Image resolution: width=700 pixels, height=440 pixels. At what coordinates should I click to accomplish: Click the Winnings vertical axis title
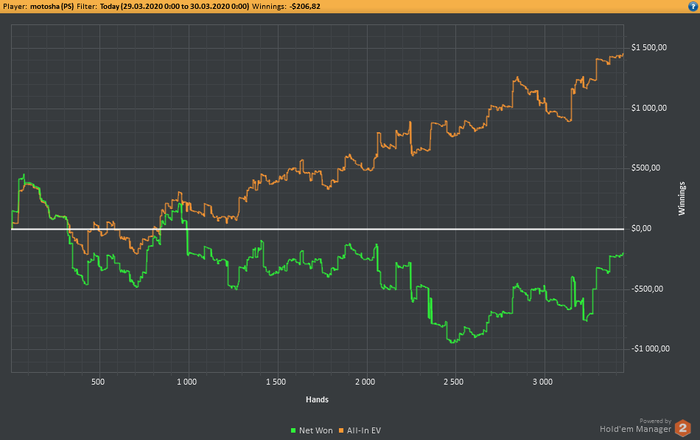[x=682, y=199]
